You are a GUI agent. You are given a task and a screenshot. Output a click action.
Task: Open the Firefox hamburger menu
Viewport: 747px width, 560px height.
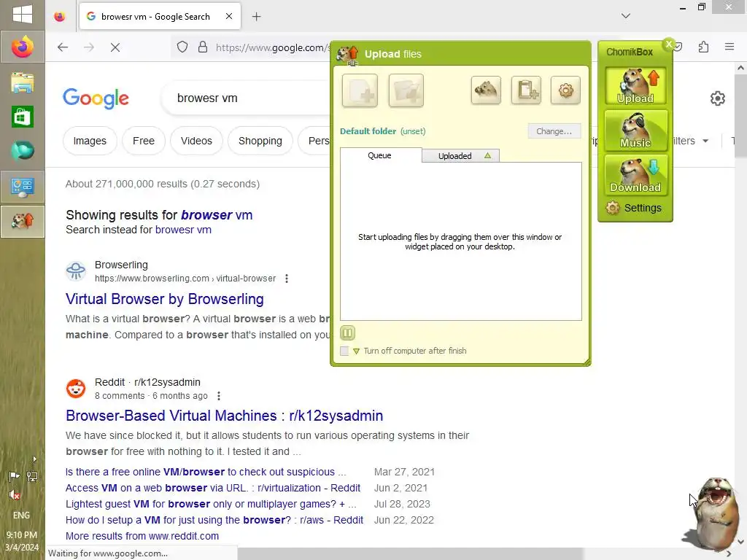[x=729, y=47]
